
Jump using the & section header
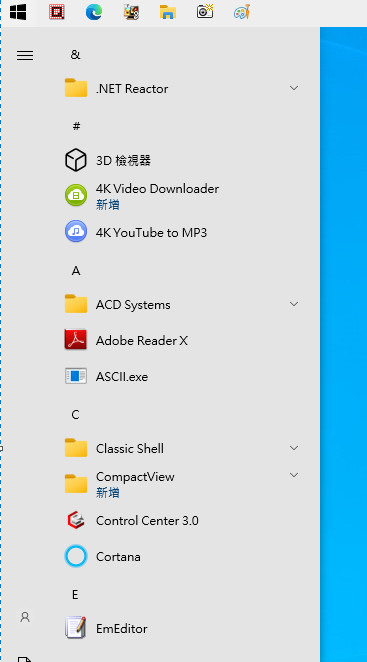point(75,55)
